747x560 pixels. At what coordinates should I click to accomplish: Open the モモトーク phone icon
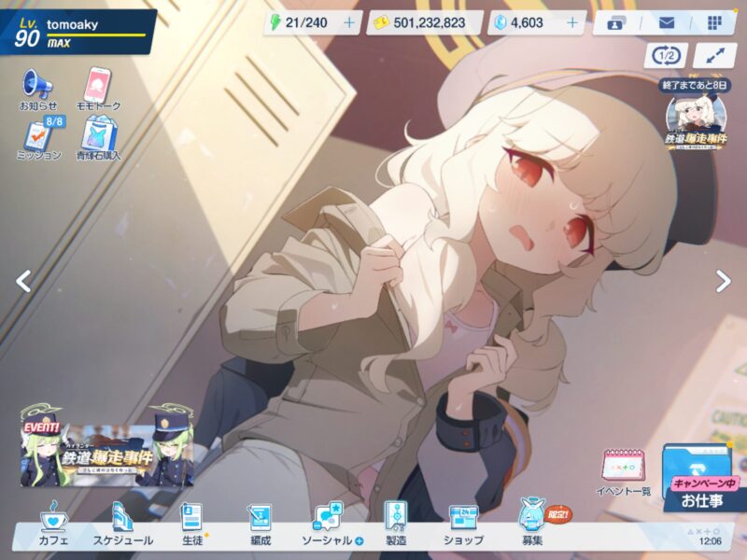[98, 90]
